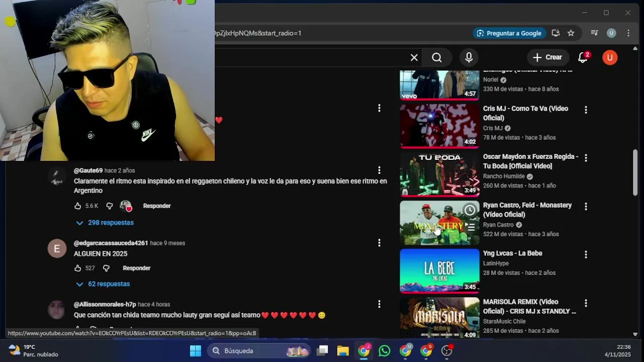Open more options for Tu Boda video
The image size is (644, 362).
click(586, 158)
